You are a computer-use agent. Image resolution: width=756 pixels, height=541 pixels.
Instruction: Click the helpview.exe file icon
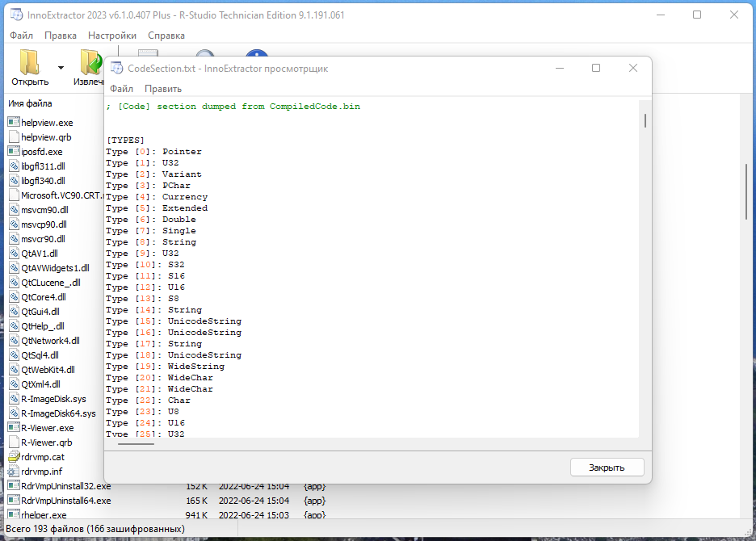(14, 123)
